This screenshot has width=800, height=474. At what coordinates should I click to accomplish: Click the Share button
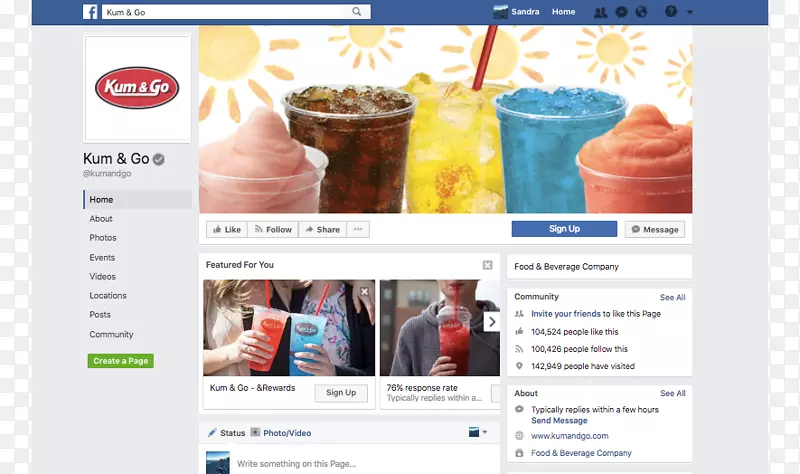322,229
